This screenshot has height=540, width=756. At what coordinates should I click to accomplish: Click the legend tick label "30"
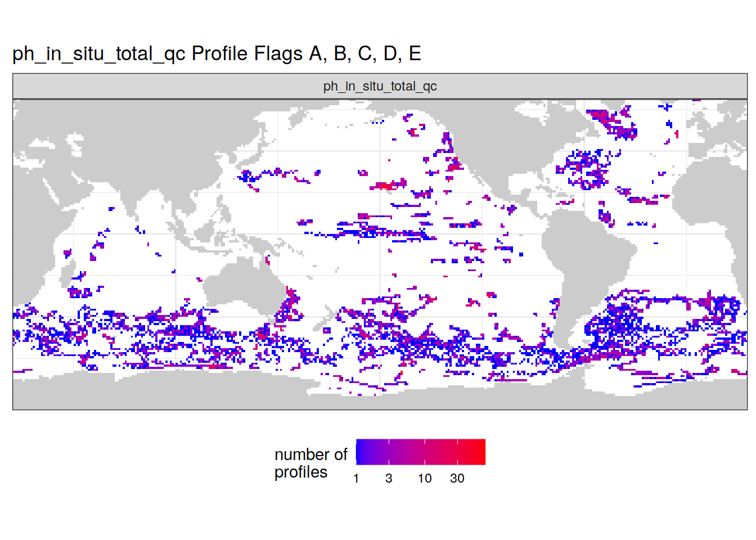[457, 478]
